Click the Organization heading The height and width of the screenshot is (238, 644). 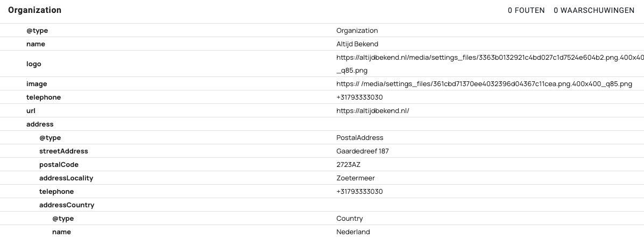34,10
